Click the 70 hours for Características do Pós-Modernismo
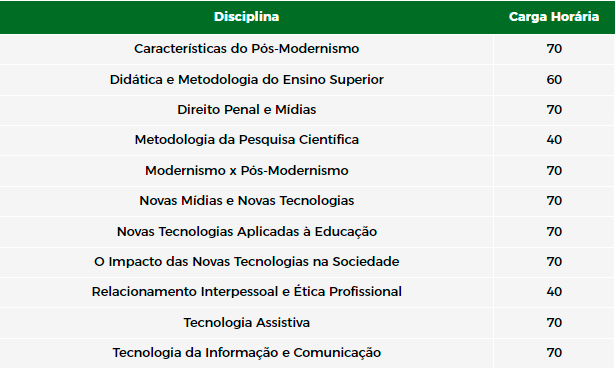Viewport: 616px width, 368px height. click(554, 49)
